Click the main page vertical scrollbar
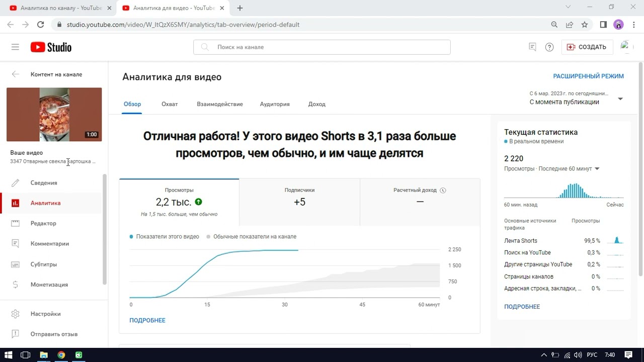The width and height of the screenshot is (644, 362). (640, 169)
